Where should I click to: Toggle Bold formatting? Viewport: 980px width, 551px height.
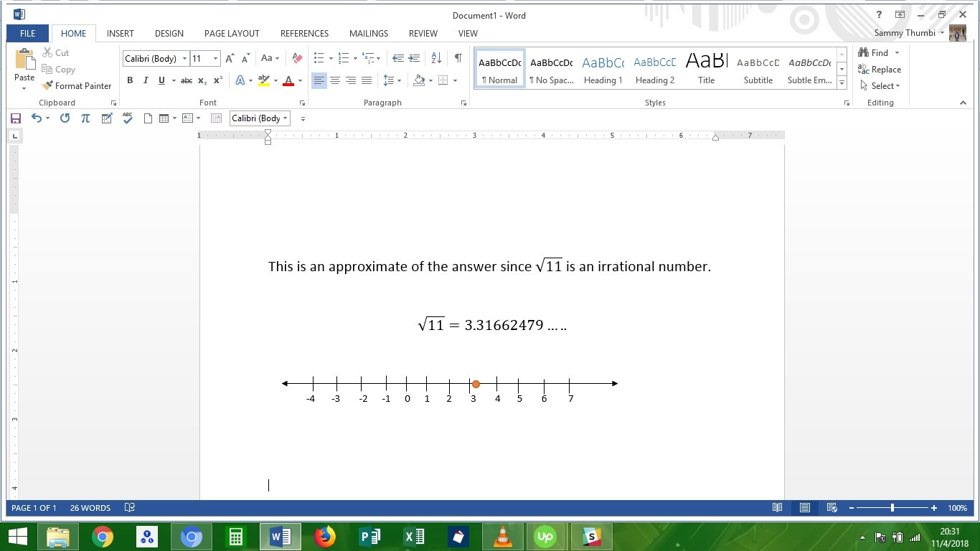pos(130,80)
